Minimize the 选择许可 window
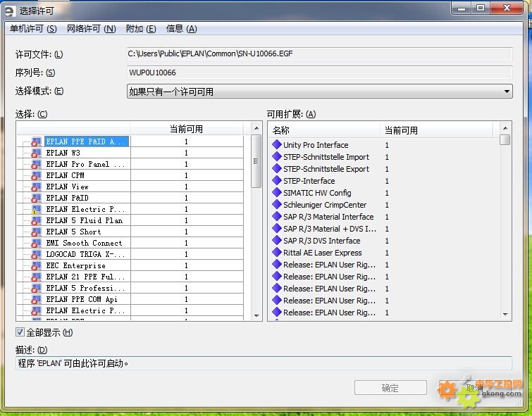Image resolution: width=532 pixels, height=416 pixels. (462, 8)
